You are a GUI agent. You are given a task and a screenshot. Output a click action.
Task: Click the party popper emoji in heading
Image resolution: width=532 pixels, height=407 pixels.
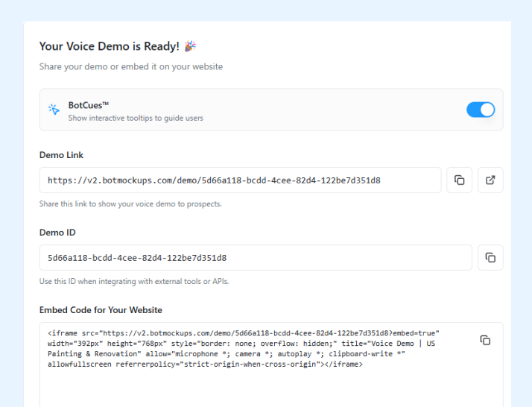coord(190,45)
